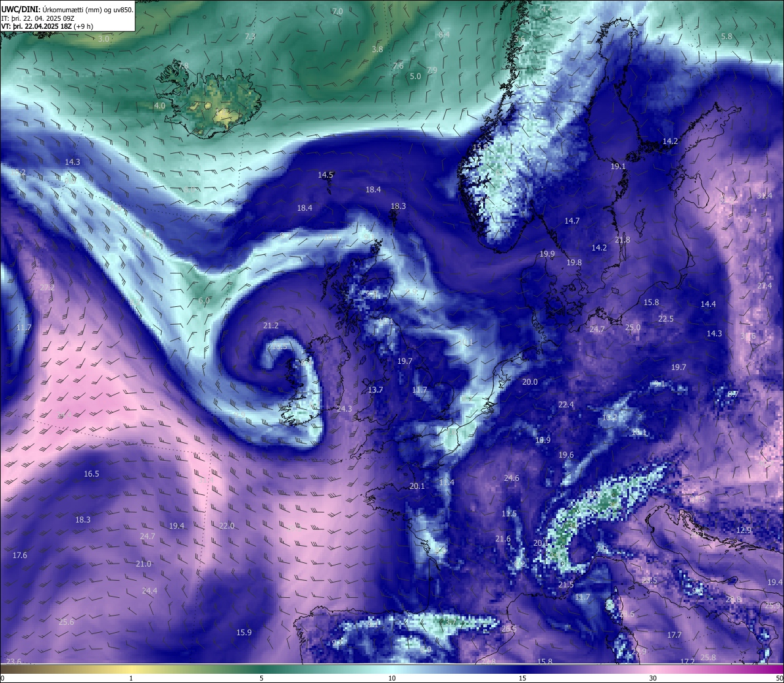Click the title 'UWC/DINI: Úrkomumætti (mm) og uv850.'
Viewport: 784px width, 683px height.
[x=67, y=9]
